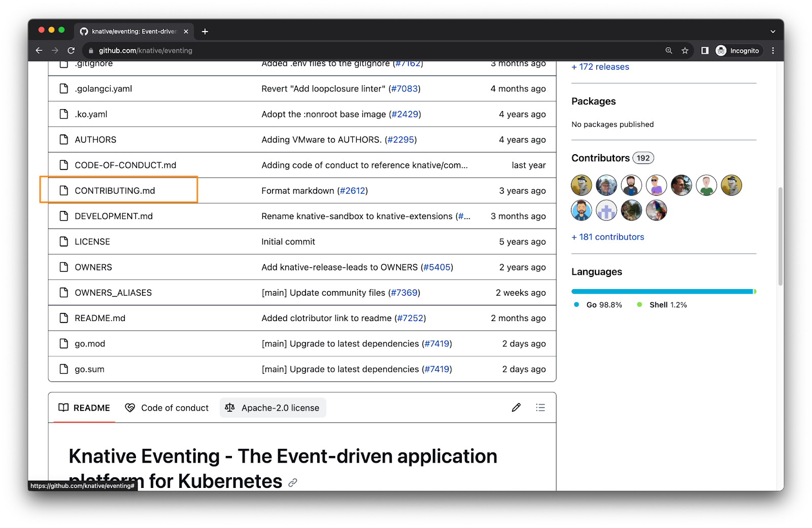Click 'Adding VMware to AUTHORS.' commit message

(322, 139)
